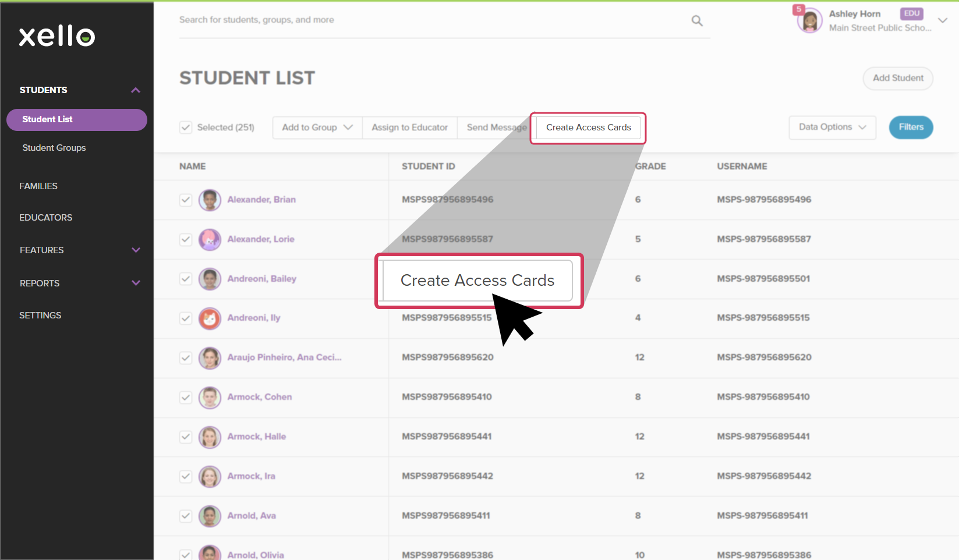
Task: Uncheck Alexander, Lorie row checkbox
Action: 186,239
